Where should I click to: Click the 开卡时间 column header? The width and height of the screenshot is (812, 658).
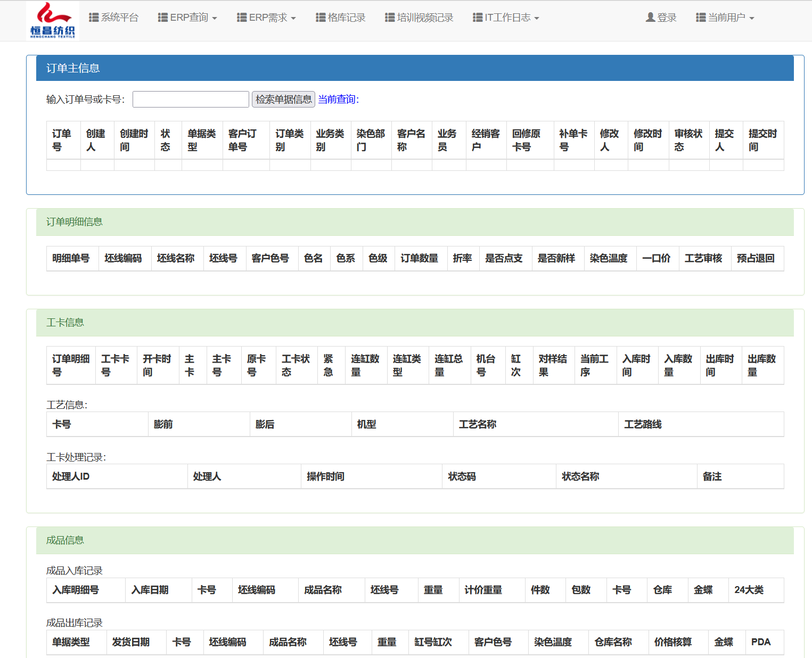(x=158, y=366)
